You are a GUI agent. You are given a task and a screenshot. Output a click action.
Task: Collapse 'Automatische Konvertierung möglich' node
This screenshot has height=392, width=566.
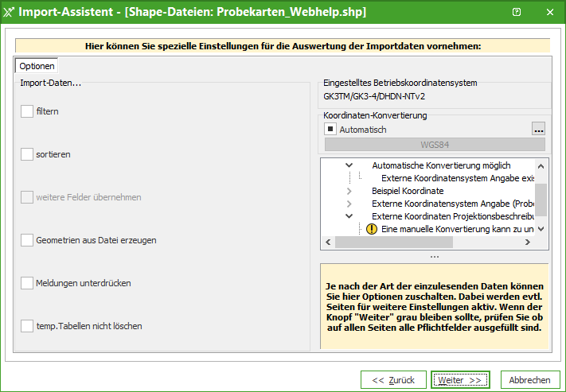[x=349, y=165]
